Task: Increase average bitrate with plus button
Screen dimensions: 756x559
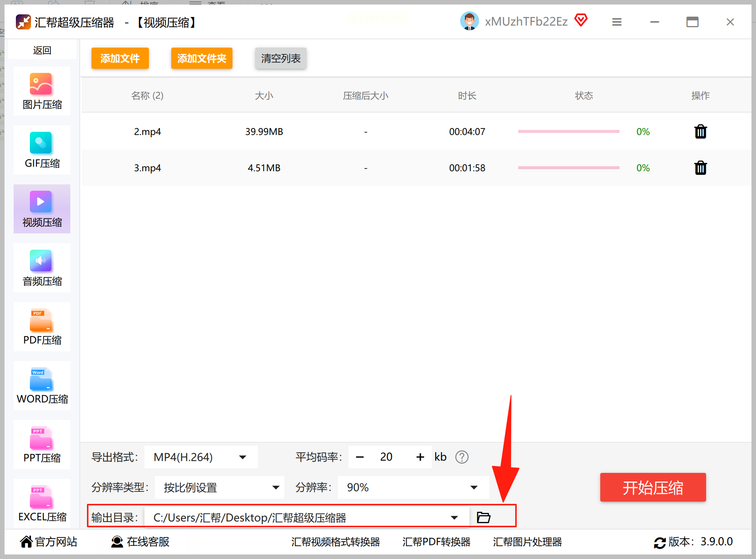Action: [x=420, y=457]
